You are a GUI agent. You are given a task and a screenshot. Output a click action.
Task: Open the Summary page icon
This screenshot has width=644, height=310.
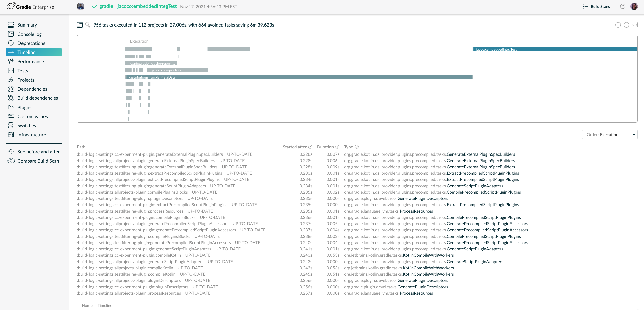[x=11, y=25]
